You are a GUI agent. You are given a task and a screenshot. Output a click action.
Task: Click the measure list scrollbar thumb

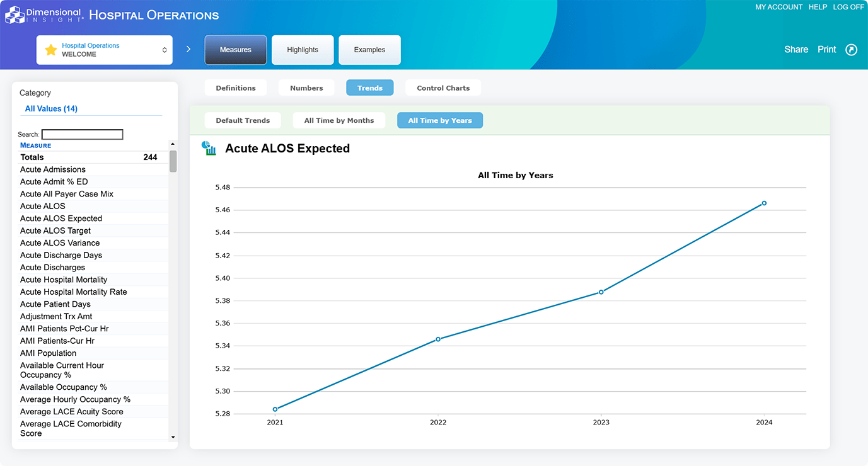click(173, 161)
